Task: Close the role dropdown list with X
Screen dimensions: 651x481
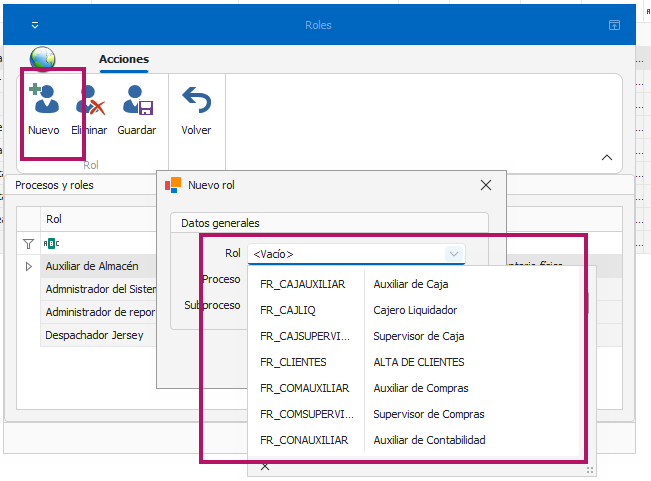Action: click(265, 466)
